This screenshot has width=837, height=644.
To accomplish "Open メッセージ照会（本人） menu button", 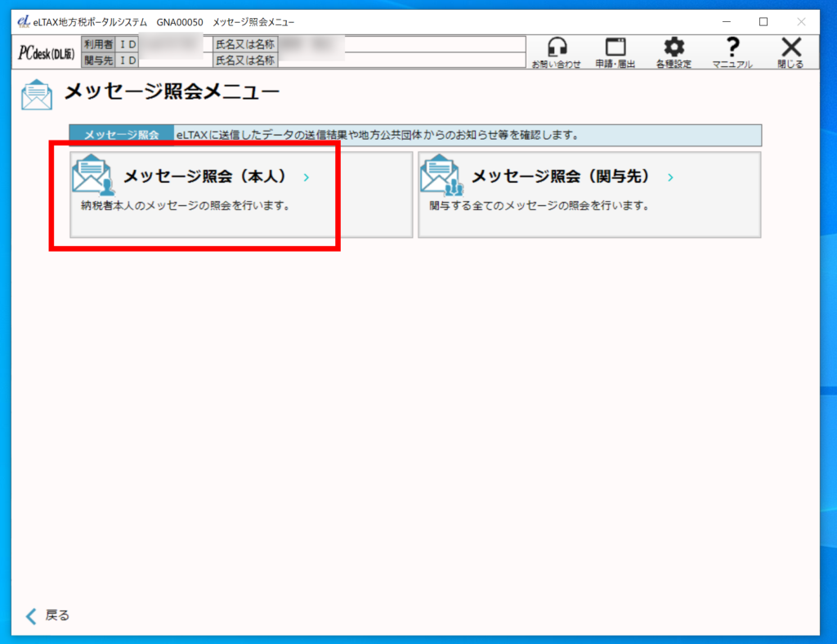I will pos(241,195).
